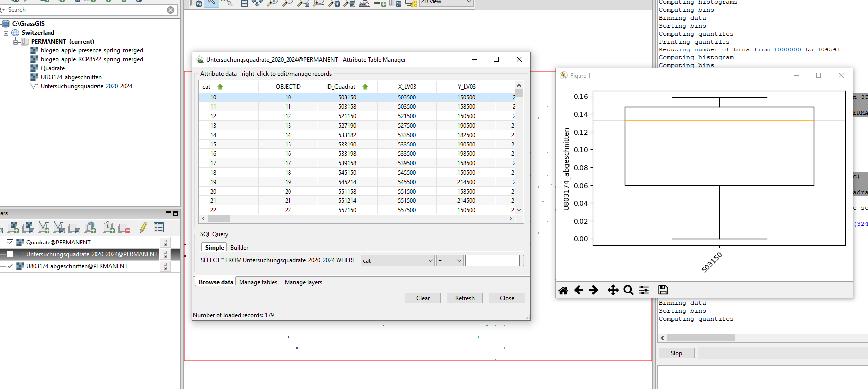Image resolution: width=868 pixels, height=389 pixels.
Task: Click the Close button in Attribute Table Manager
Action: [507, 298]
